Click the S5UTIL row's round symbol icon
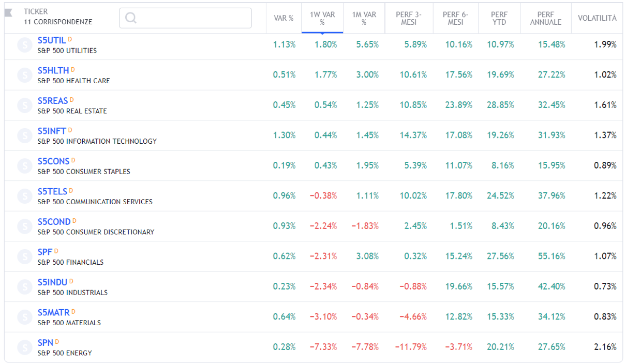Screen dimensions: 626x364 tap(25, 45)
